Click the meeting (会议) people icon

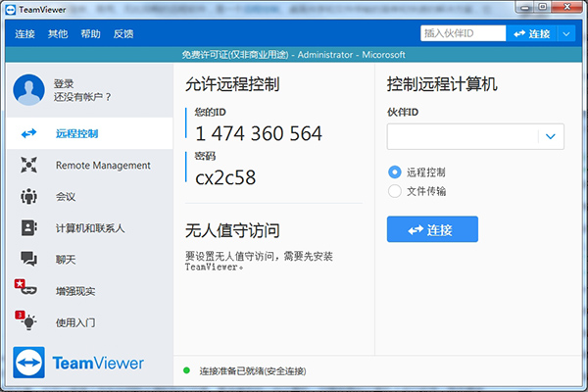coord(28,196)
